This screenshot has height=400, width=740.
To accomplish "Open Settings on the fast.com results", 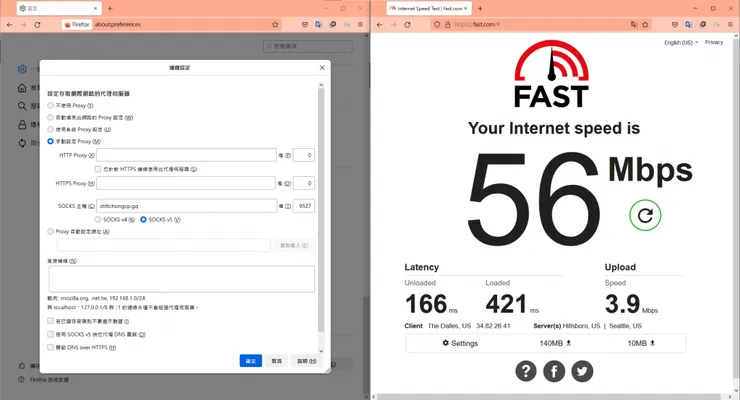I will (x=460, y=343).
